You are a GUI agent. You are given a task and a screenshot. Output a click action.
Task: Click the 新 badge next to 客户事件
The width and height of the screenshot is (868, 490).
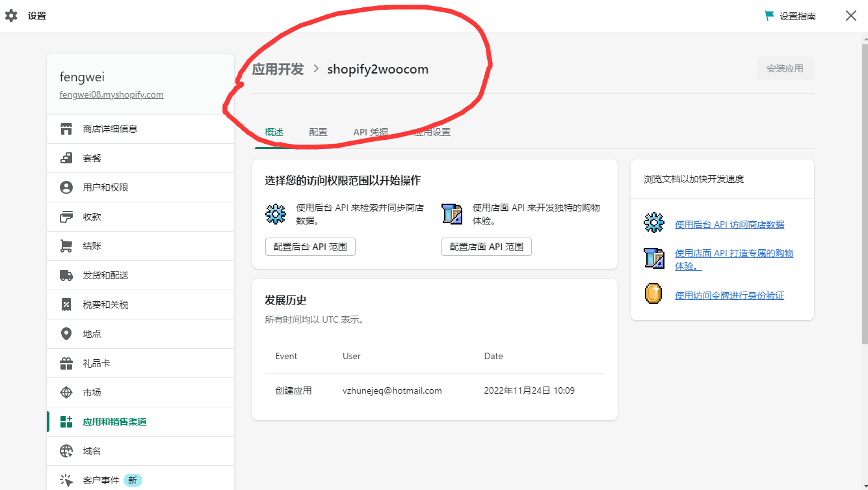[133, 480]
